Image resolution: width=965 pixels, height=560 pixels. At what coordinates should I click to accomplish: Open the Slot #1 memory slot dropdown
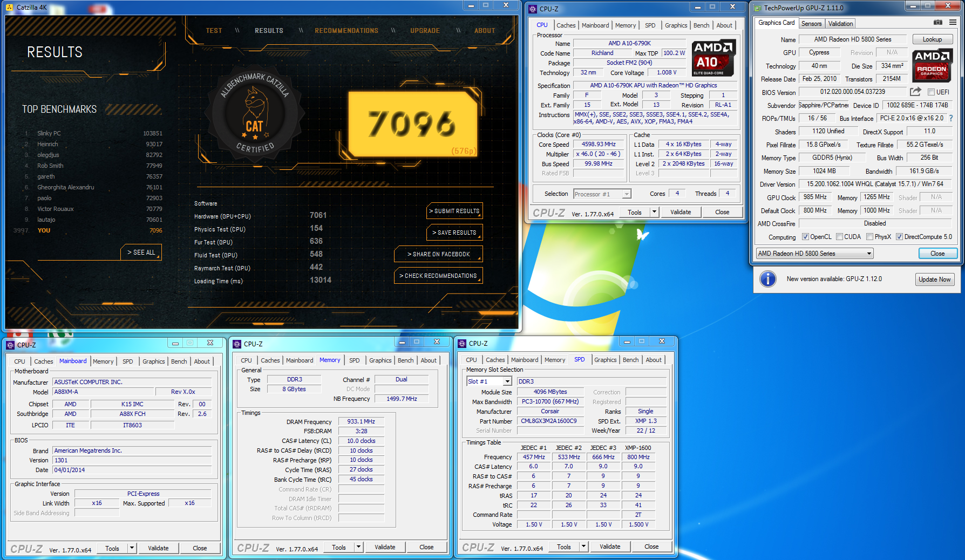pyautogui.click(x=489, y=381)
